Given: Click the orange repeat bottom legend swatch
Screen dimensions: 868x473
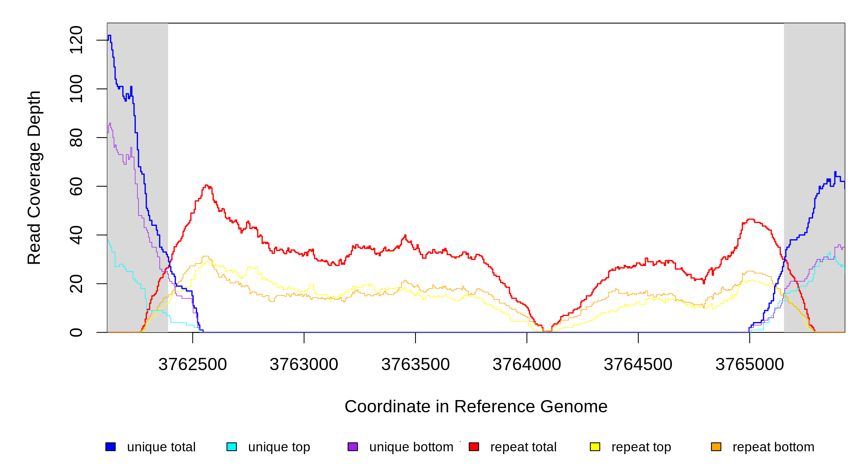Looking at the screenshot, I should coord(716,447).
